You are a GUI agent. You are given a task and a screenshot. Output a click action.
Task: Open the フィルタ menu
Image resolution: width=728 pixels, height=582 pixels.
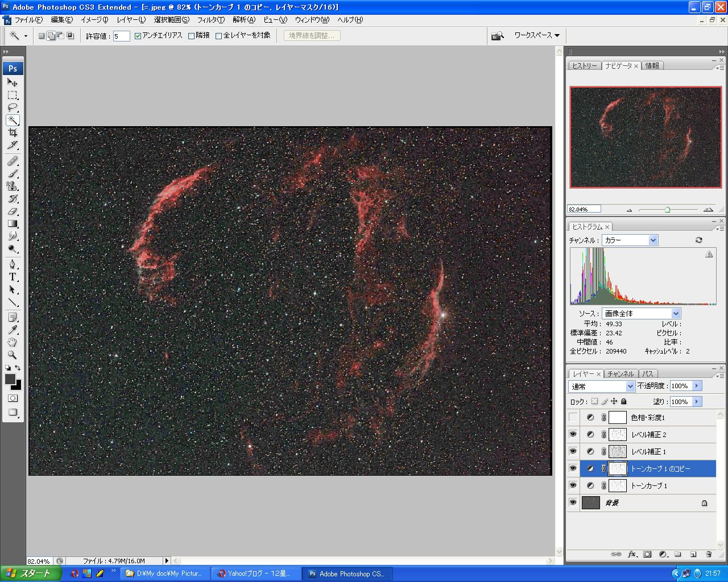click(210, 20)
